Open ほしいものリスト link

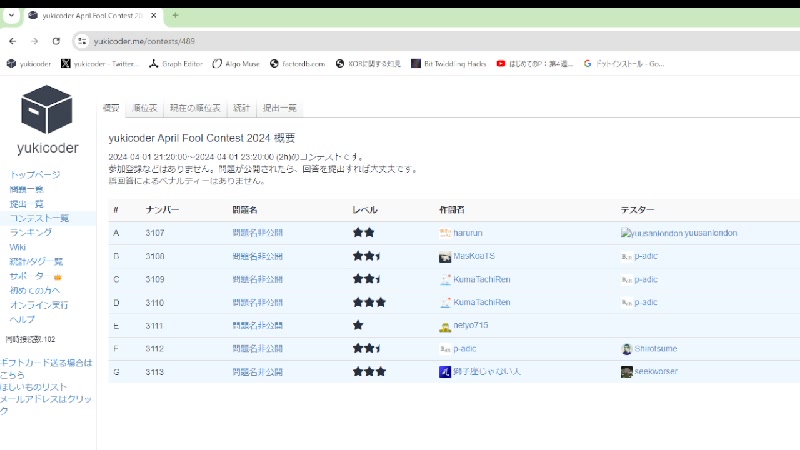point(33,387)
